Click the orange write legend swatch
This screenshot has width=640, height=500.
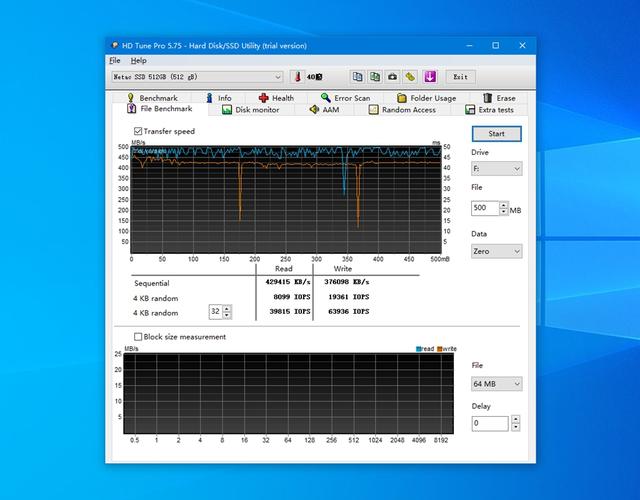pyautogui.click(x=440, y=349)
